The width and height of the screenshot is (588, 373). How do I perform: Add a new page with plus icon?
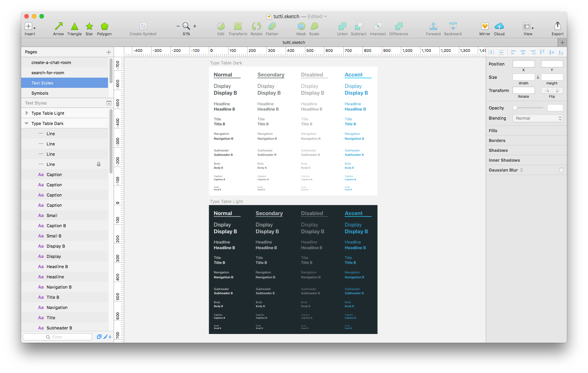point(109,52)
